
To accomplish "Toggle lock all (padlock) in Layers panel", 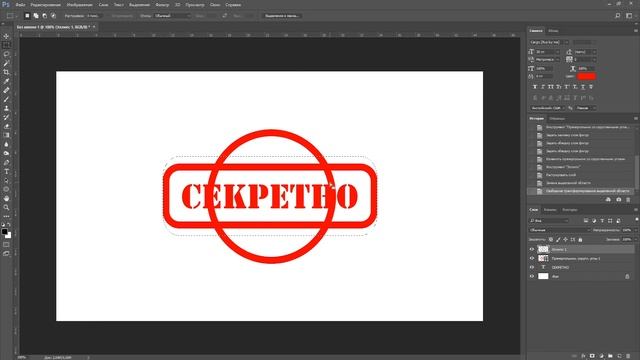I will 580,240.
